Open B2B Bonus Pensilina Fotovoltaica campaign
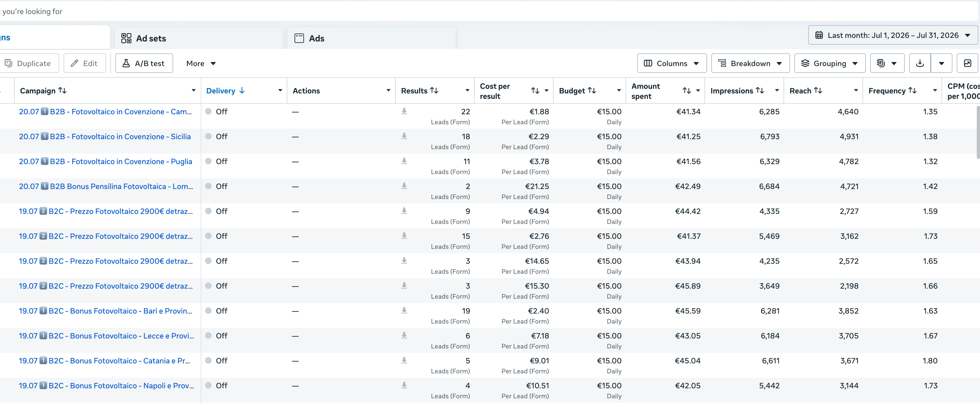Viewport: 980px width, 404px height. click(x=106, y=186)
